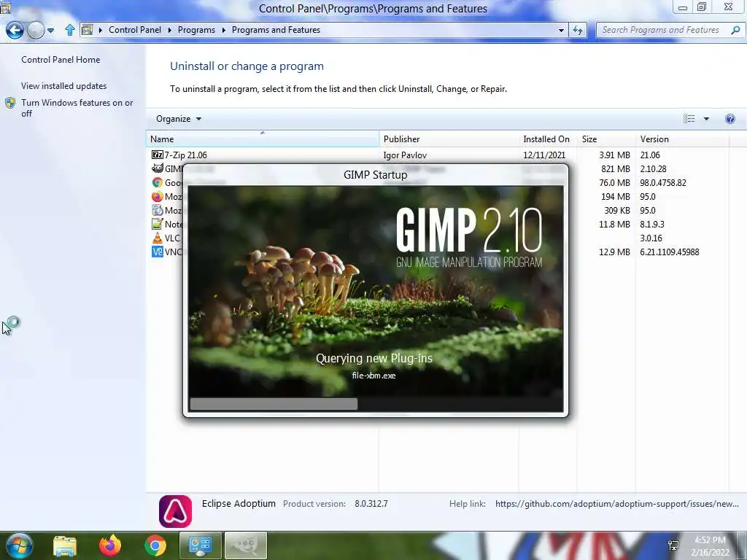The width and height of the screenshot is (747, 560).
Task: Click version 2.10.28
Action: click(x=653, y=168)
